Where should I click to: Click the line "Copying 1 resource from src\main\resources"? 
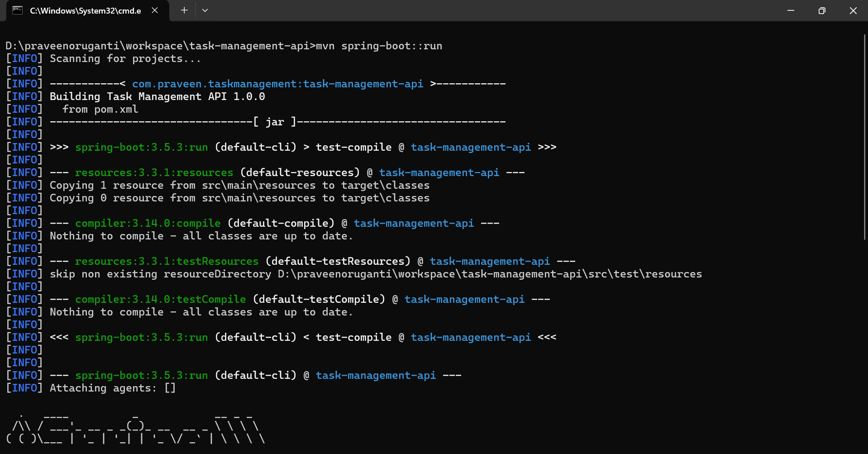click(x=240, y=185)
